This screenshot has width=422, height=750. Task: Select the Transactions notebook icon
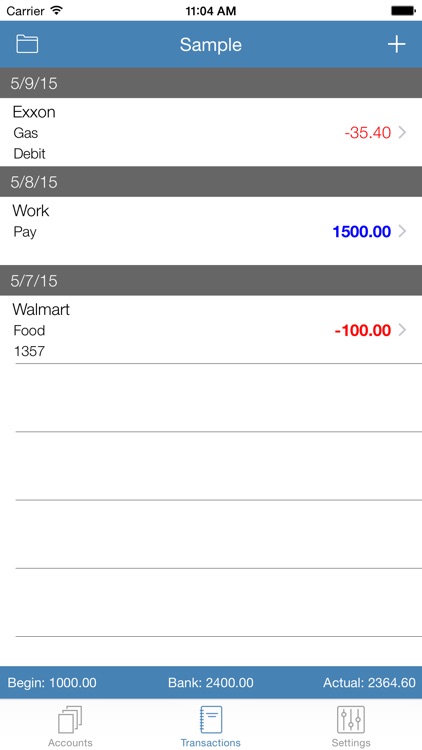pos(211,719)
